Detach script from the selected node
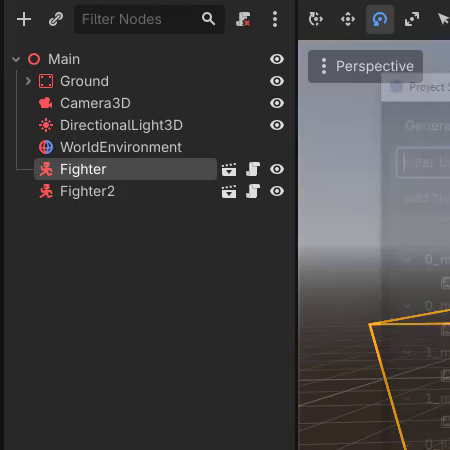This screenshot has width=450, height=450. [243, 19]
